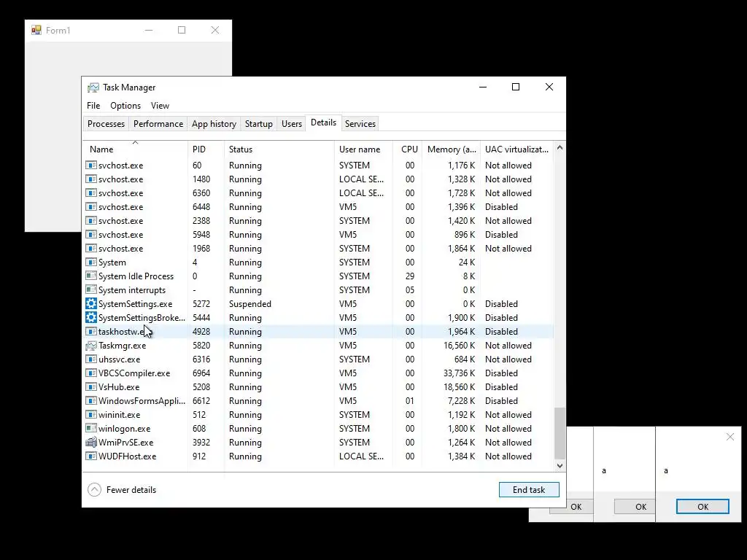747x560 pixels.
Task: Click the Taskmgr.exe process icon
Action: (91, 345)
